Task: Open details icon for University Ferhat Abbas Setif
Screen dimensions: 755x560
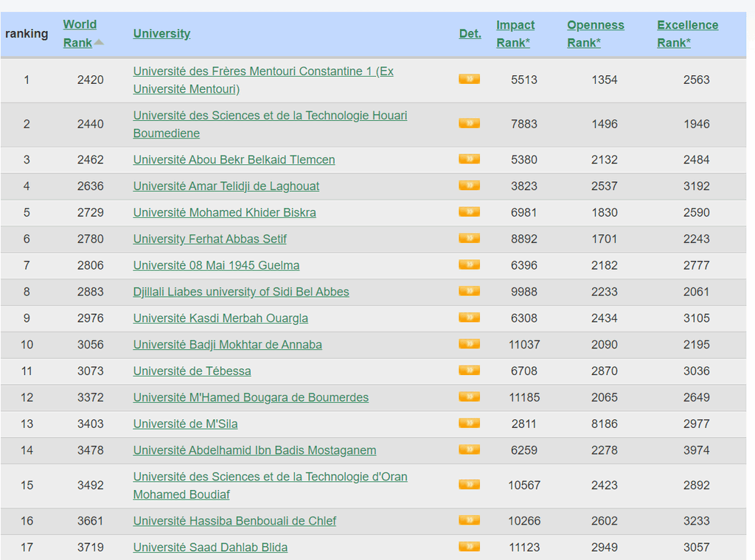Action: [469, 238]
